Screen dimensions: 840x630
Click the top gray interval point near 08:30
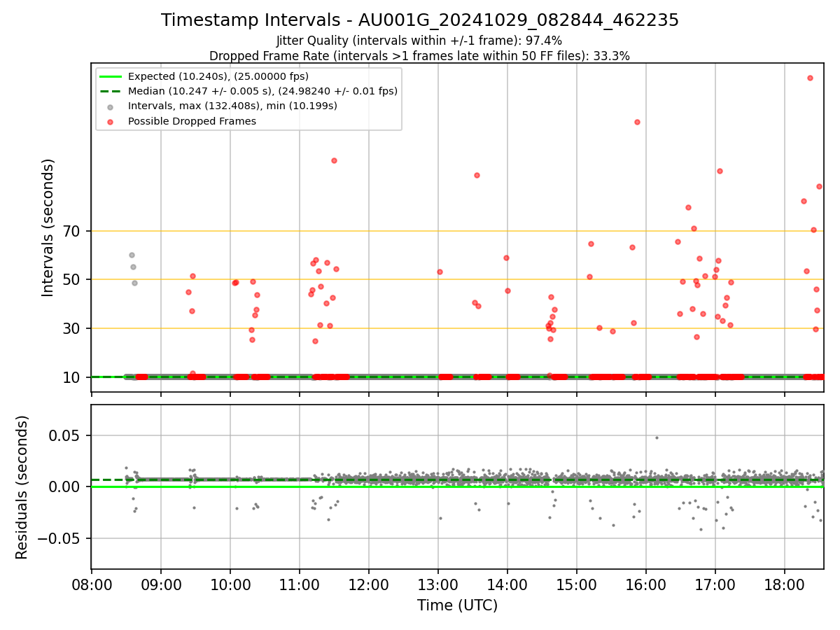(132, 255)
